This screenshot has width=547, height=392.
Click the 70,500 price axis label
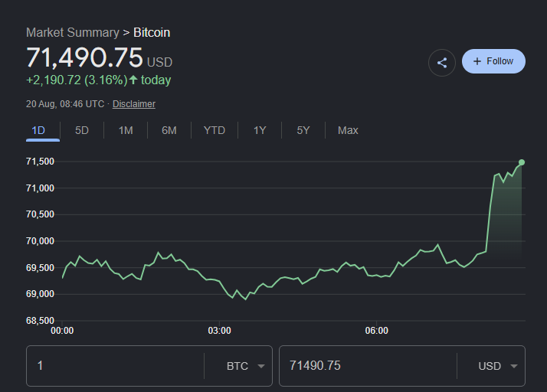click(40, 214)
